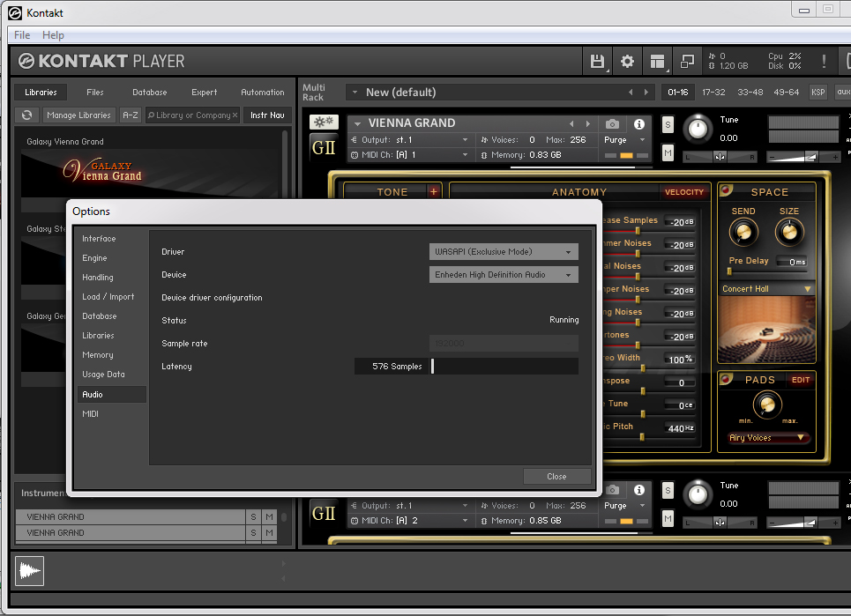Switch to Expert tab in browser
The image size is (851, 616).
204,93
